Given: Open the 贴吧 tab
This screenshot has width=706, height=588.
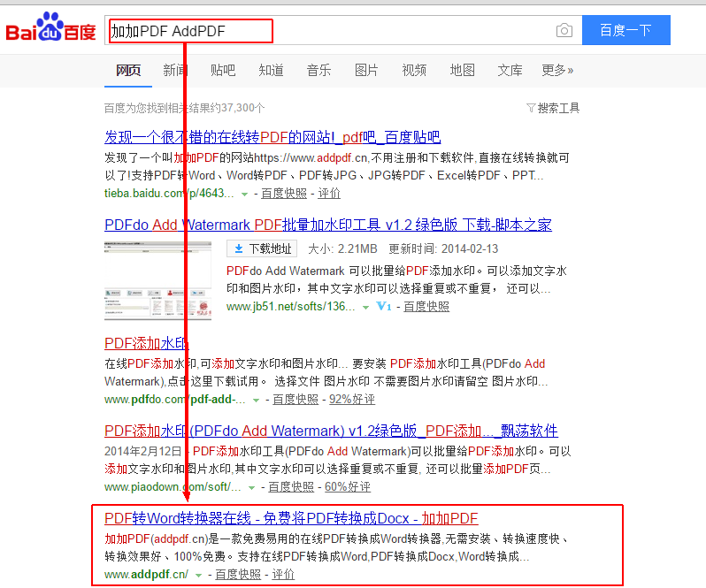Looking at the screenshot, I should 223,70.
